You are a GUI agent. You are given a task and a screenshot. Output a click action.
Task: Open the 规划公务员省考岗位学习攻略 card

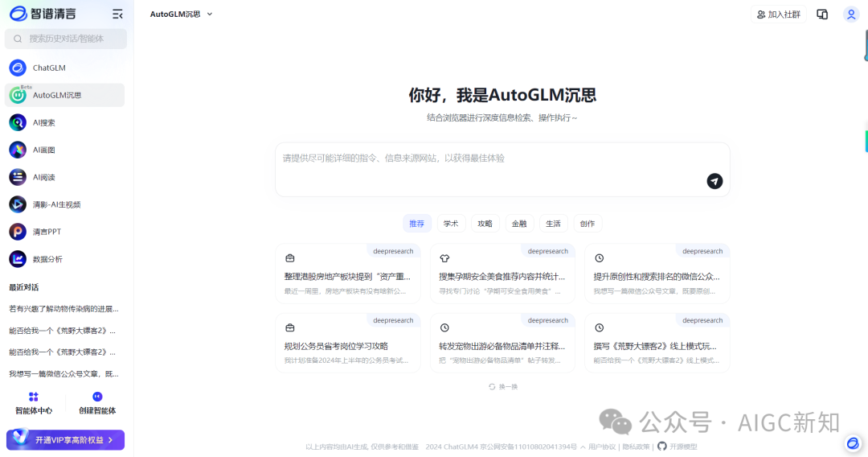point(348,343)
